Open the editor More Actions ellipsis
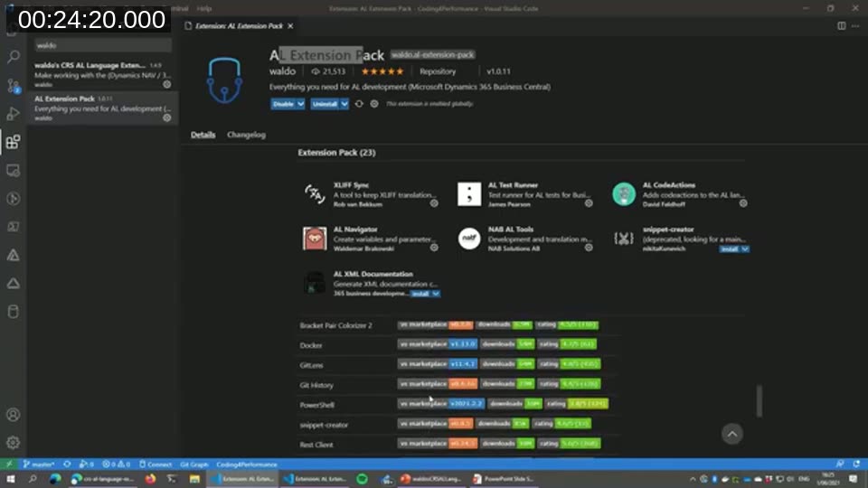This screenshot has height=488, width=868. (855, 25)
